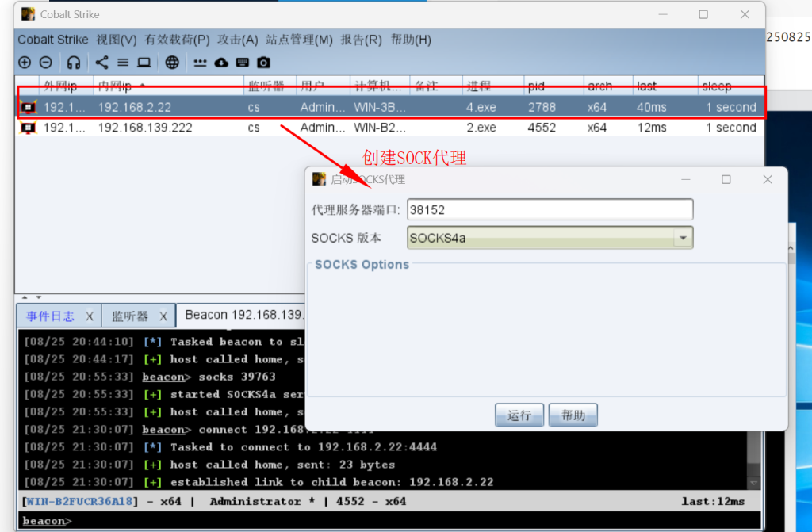Maximize the SOCKS proxy dialog
Screen dimensions: 812x532
726,179
